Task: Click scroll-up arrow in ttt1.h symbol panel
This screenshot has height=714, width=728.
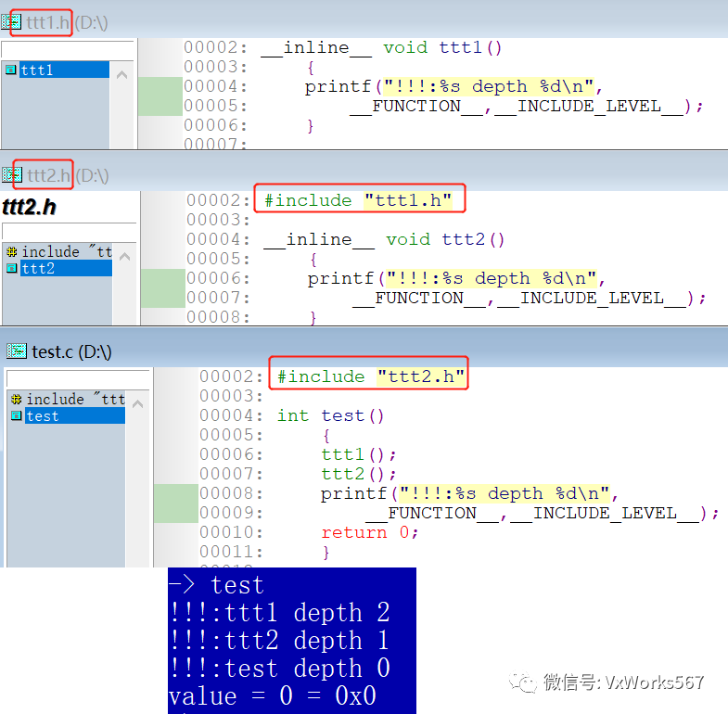Action: click(x=121, y=75)
